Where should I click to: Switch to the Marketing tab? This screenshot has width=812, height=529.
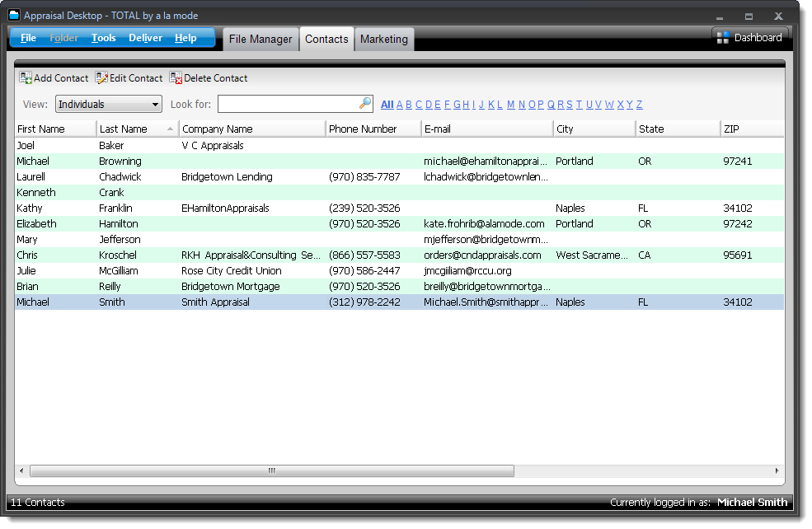(383, 39)
